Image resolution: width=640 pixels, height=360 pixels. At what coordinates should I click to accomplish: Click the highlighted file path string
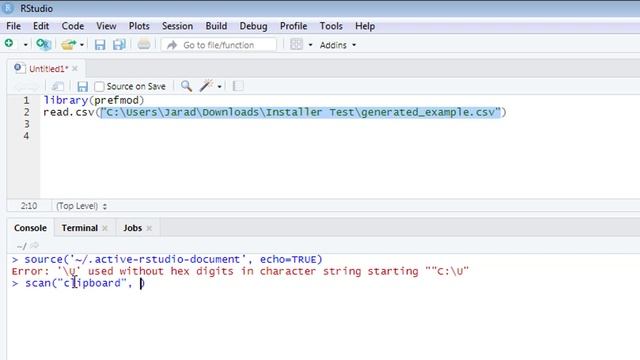pyautogui.click(x=301, y=112)
